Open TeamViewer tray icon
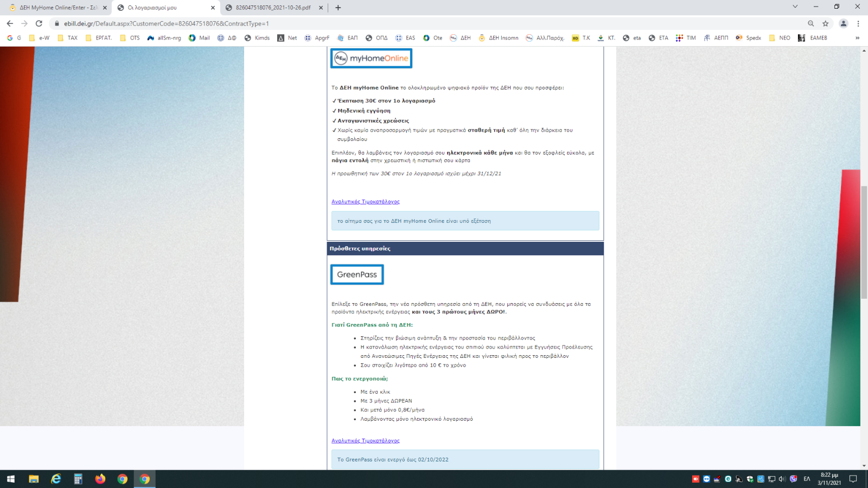868x488 pixels. tap(706, 479)
